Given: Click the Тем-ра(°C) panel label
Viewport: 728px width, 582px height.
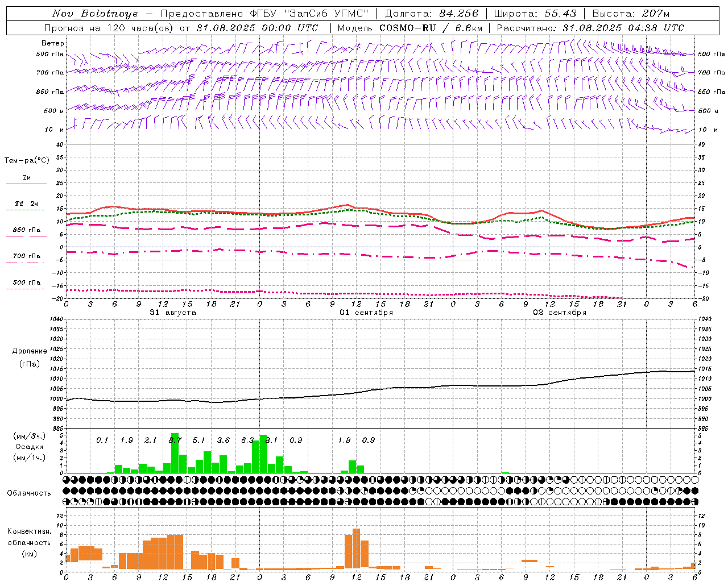Looking at the screenshot, I should pos(27,160).
